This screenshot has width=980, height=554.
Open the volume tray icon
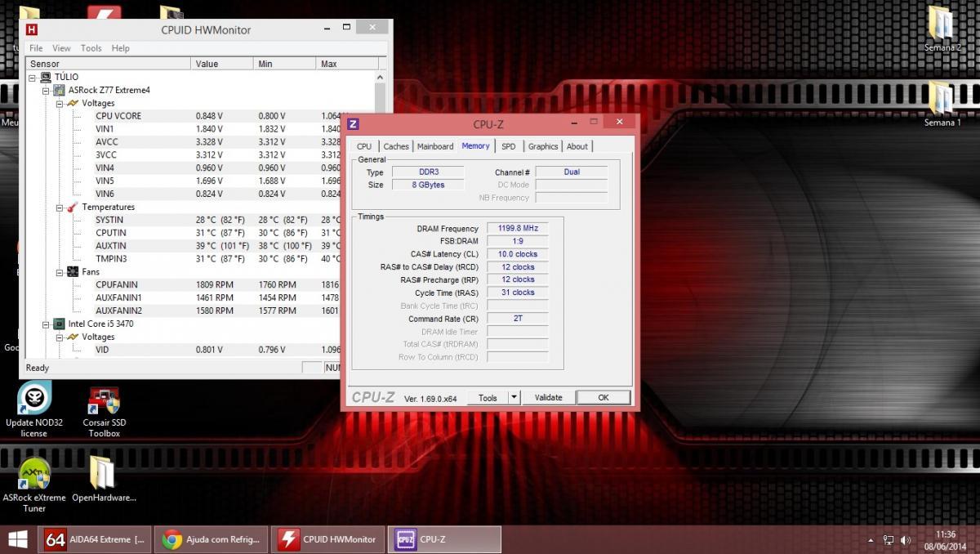tap(905, 540)
